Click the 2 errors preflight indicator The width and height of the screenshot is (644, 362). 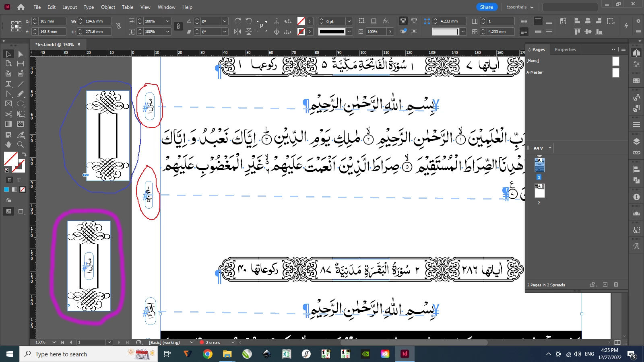click(211, 342)
